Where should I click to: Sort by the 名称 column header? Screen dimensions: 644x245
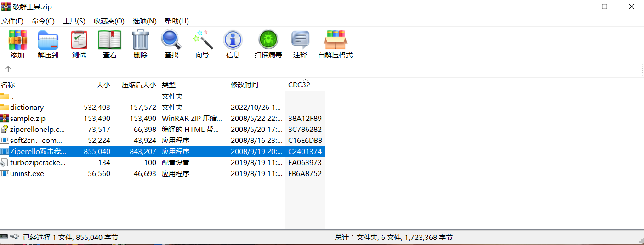coord(34,85)
